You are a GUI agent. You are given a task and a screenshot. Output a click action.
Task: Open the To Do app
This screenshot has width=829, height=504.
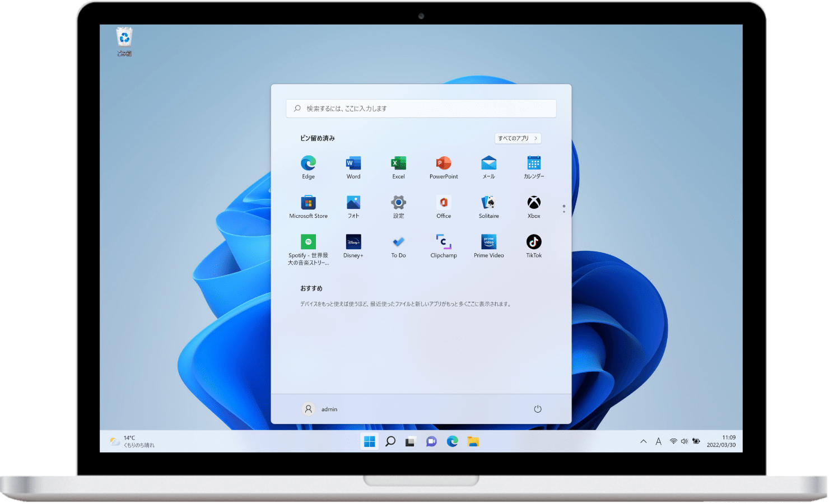coord(398,246)
